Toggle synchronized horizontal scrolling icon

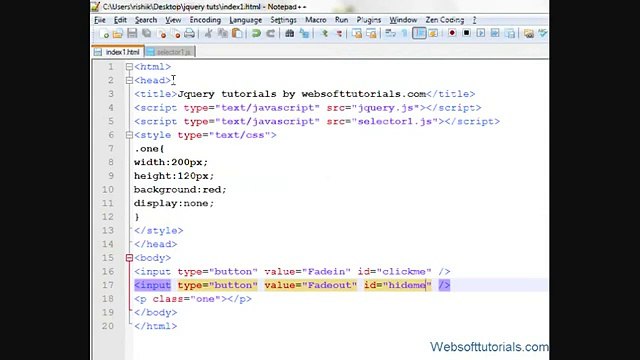[x=371, y=33]
